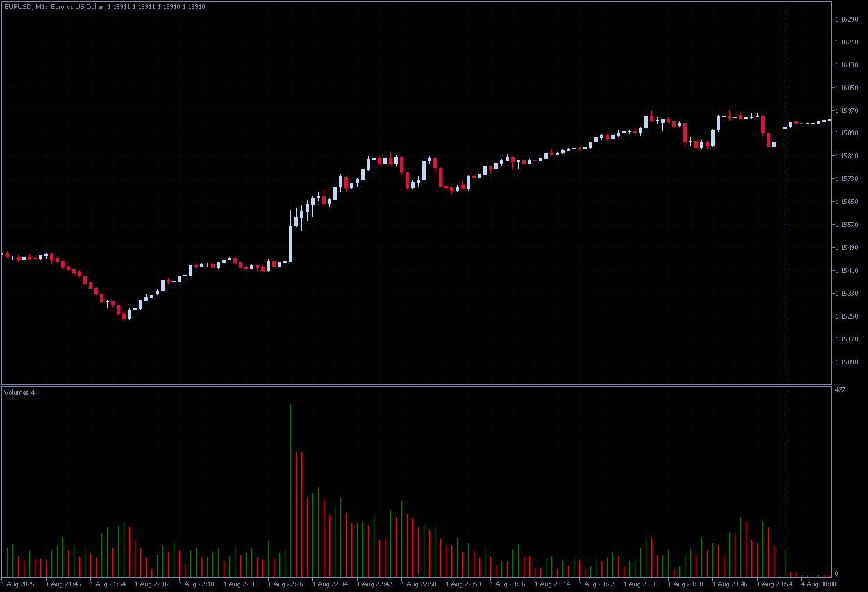Click the large bullish candle near 22:26
Image resolution: width=868 pixels, height=592 pixels.
(x=290, y=243)
